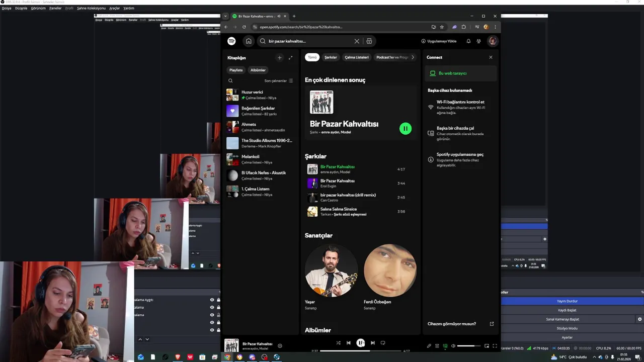Open Spotify notifications bell

point(468,41)
